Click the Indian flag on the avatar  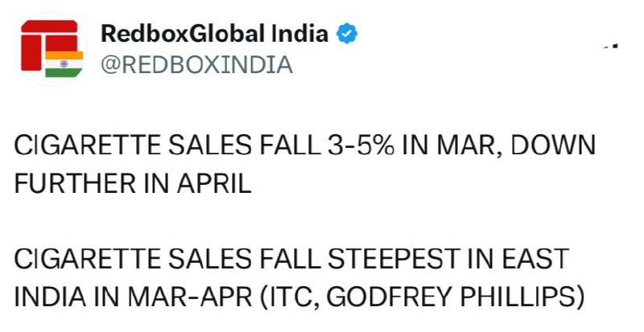[x=64, y=64]
